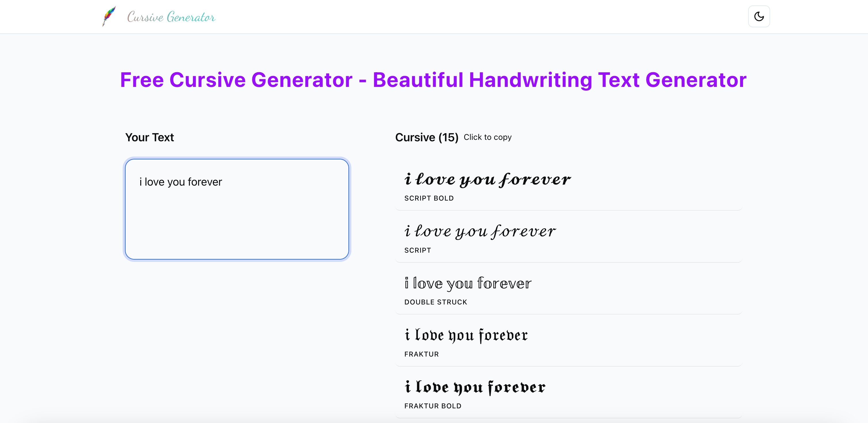Click the 'Your Text' label
868x423 pixels.
pos(149,137)
